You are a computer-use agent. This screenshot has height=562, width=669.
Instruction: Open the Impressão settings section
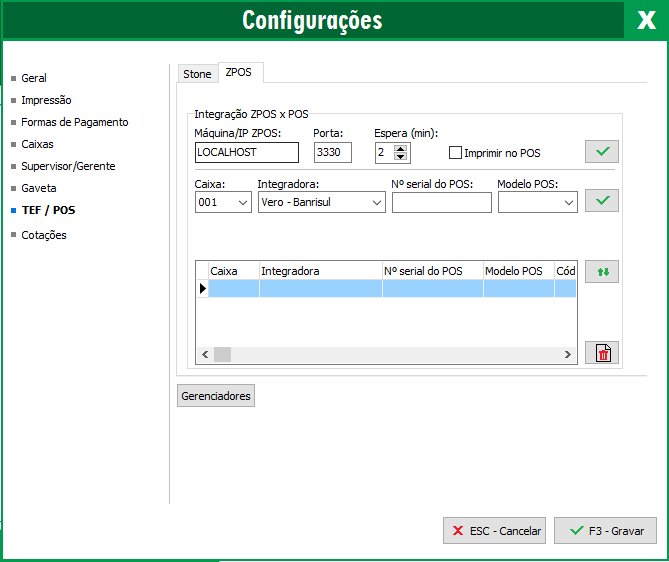pyautogui.click(x=46, y=100)
